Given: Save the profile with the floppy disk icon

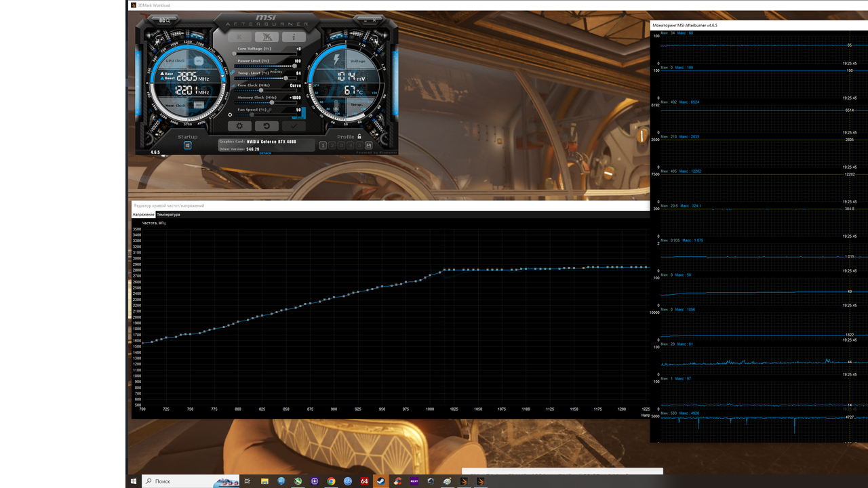Looking at the screenshot, I should 369,145.
